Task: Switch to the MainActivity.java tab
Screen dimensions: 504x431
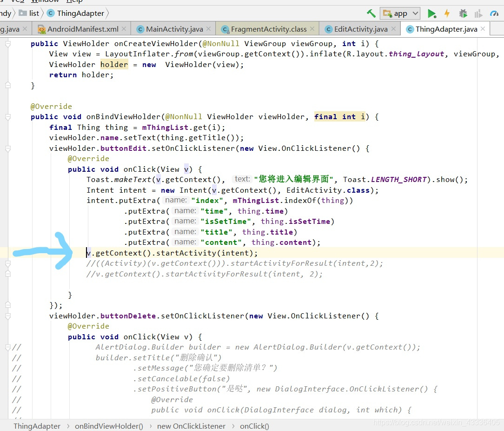Action: tap(174, 29)
